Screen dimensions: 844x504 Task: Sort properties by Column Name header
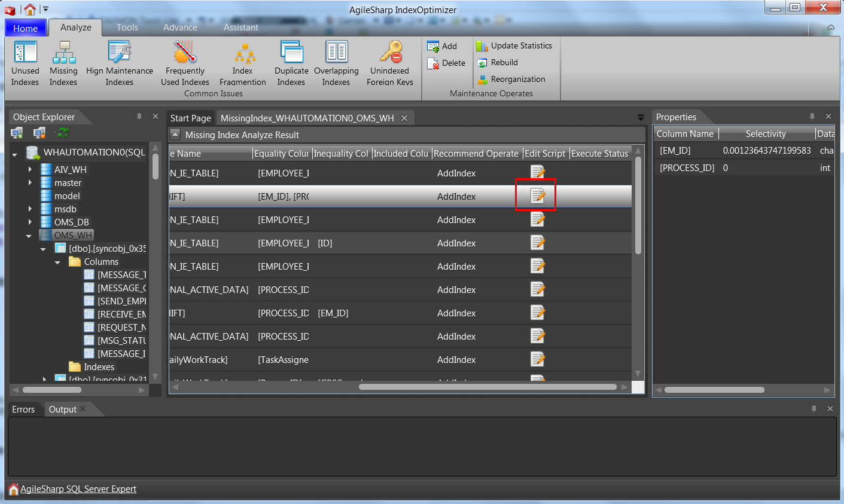(x=685, y=134)
